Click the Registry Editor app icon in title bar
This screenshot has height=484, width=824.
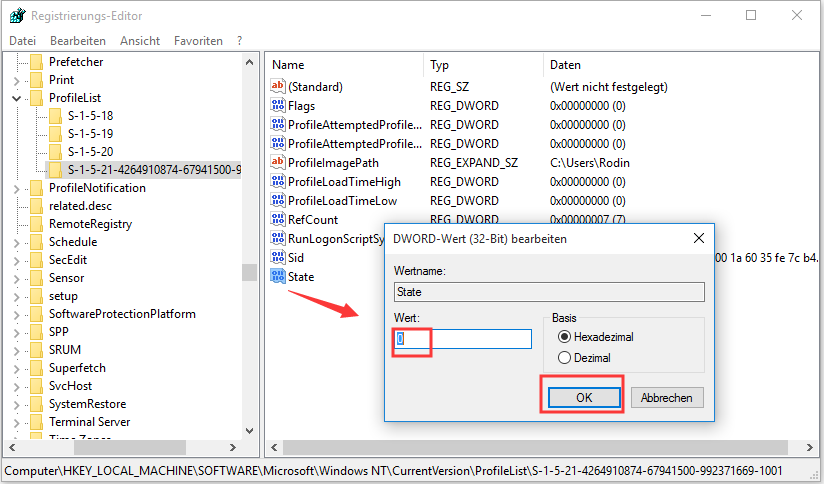click(x=17, y=15)
